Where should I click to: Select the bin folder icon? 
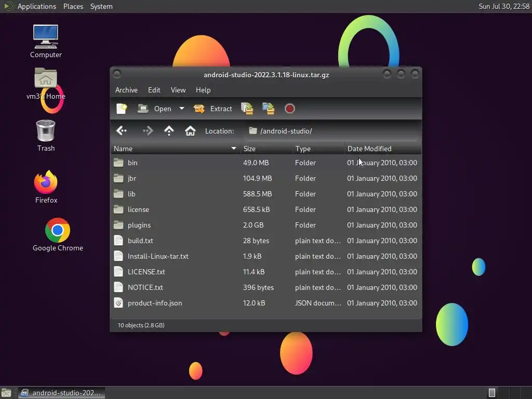tap(118, 163)
